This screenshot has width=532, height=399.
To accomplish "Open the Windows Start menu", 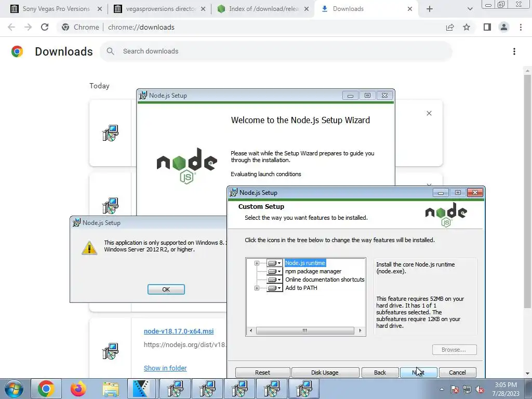I will pyautogui.click(x=14, y=389).
